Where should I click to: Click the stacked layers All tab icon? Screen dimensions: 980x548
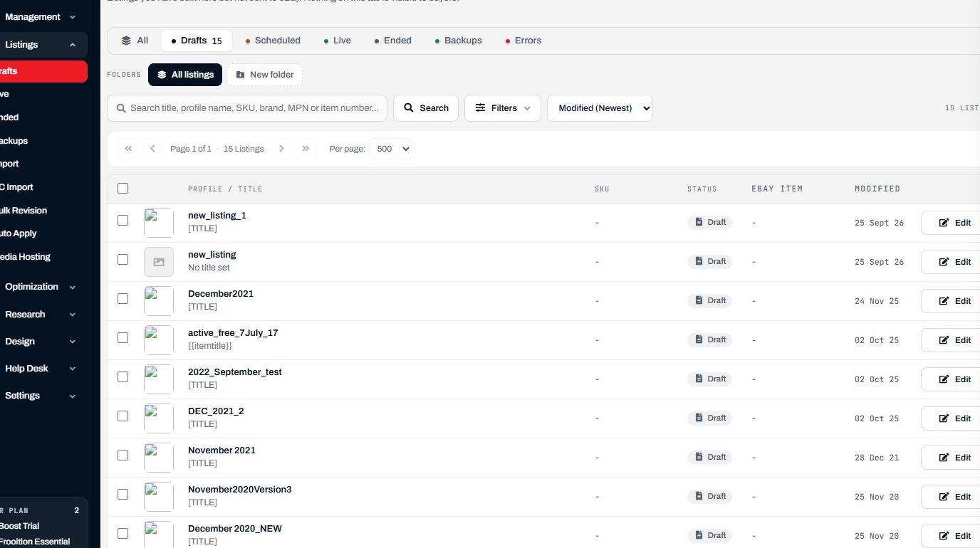[126, 41]
